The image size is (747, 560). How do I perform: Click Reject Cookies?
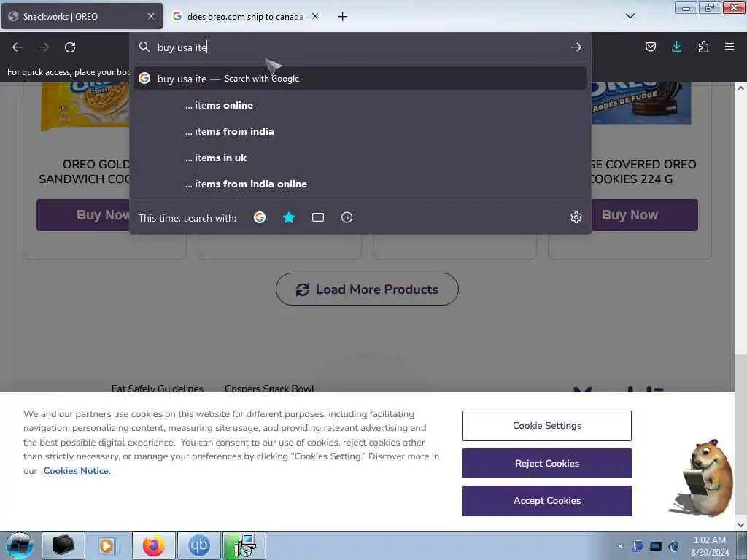pos(547,463)
